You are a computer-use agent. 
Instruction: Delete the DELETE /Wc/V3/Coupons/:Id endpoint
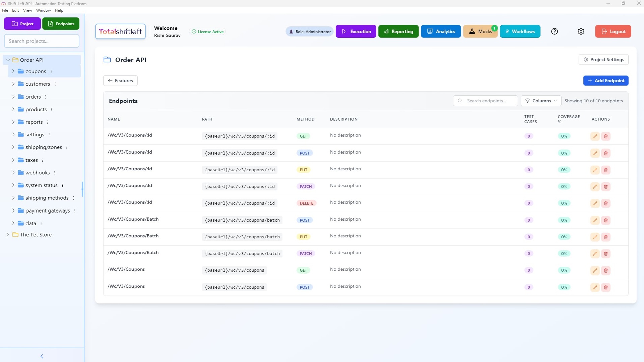coord(606,203)
